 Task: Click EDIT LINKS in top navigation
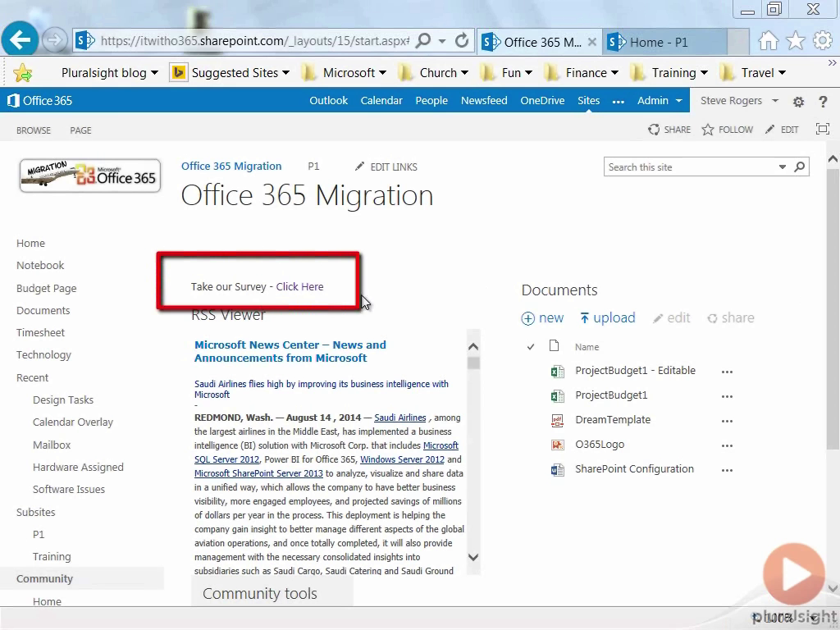point(386,167)
